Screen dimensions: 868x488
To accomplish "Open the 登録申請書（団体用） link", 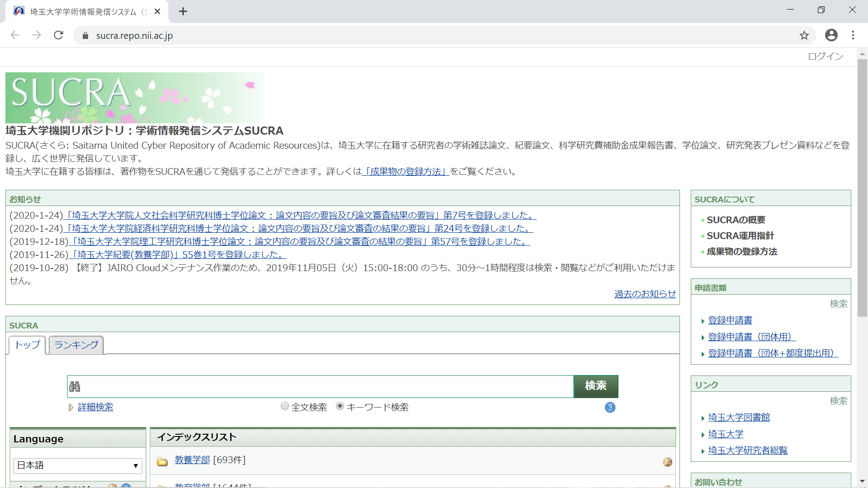I will (752, 337).
